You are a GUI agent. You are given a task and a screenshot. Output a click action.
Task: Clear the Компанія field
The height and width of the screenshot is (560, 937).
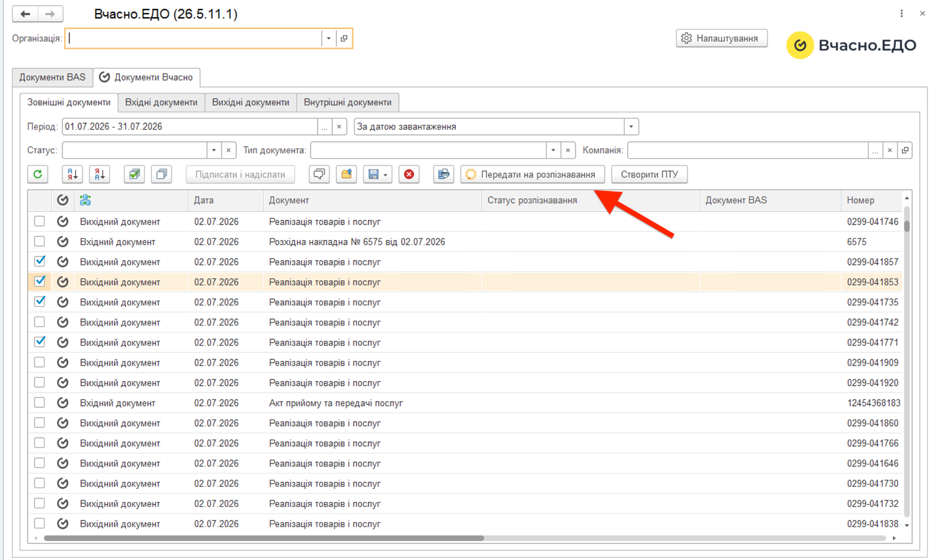pos(890,150)
